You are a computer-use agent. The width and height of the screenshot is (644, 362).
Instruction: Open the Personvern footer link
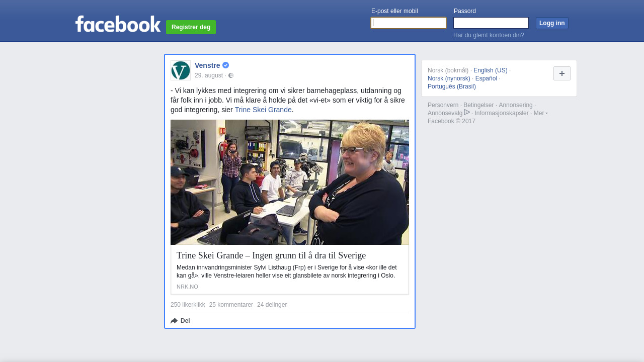[443, 105]
